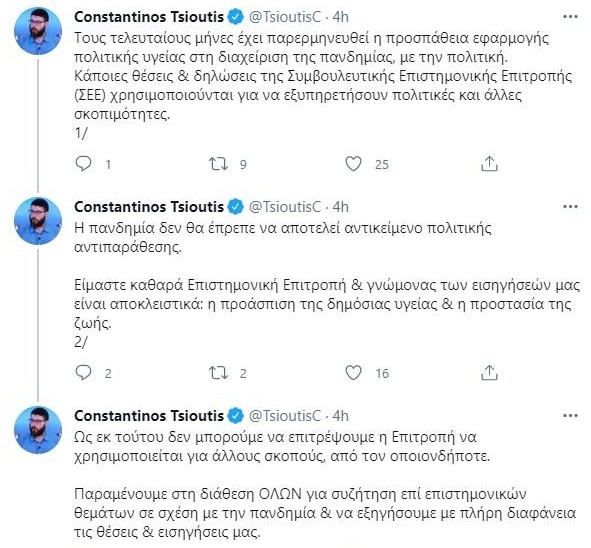Screen dimensions: 591x548
Task: Click profile avatar on the third tweet
Action: [38, 429]
